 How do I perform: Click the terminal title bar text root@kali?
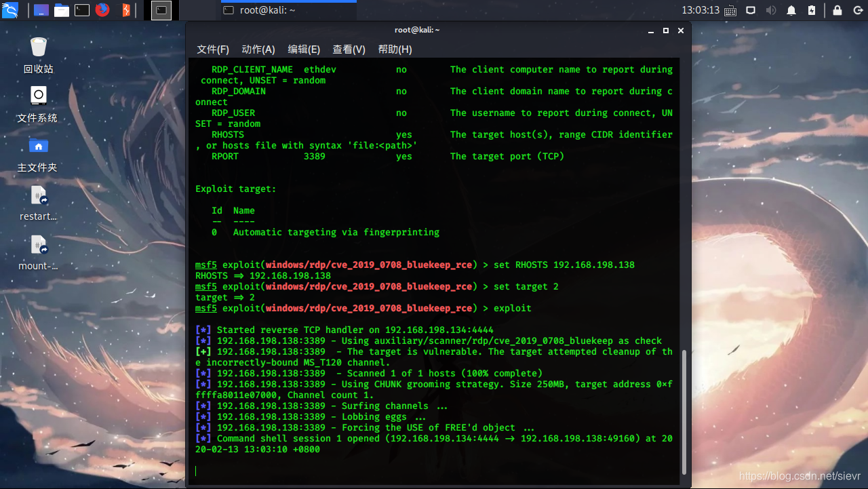417,30
